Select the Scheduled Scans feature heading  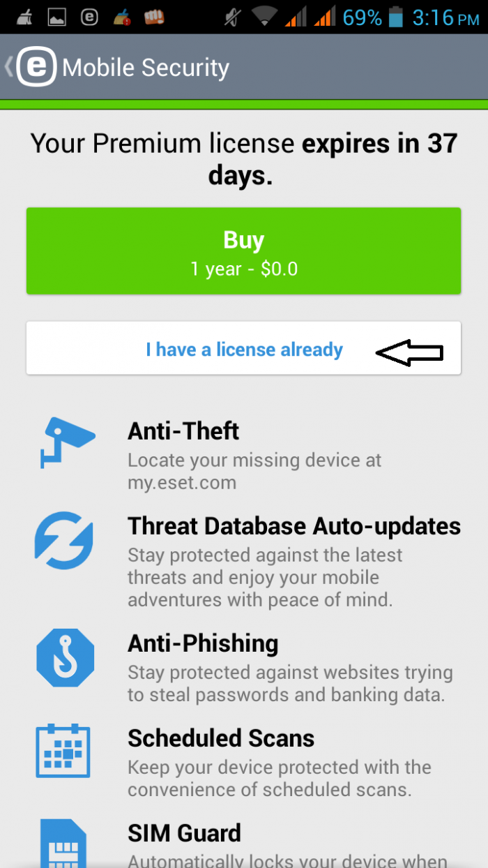point(221,738)
